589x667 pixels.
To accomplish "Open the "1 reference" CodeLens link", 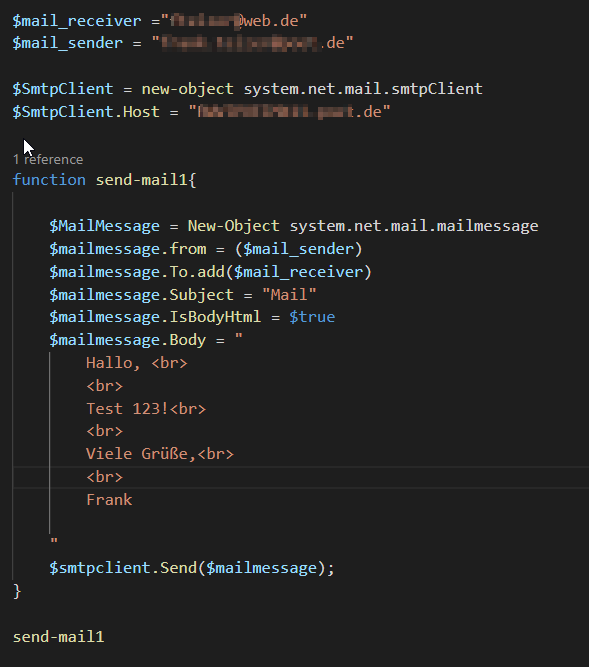I will [x=48, y=160].
